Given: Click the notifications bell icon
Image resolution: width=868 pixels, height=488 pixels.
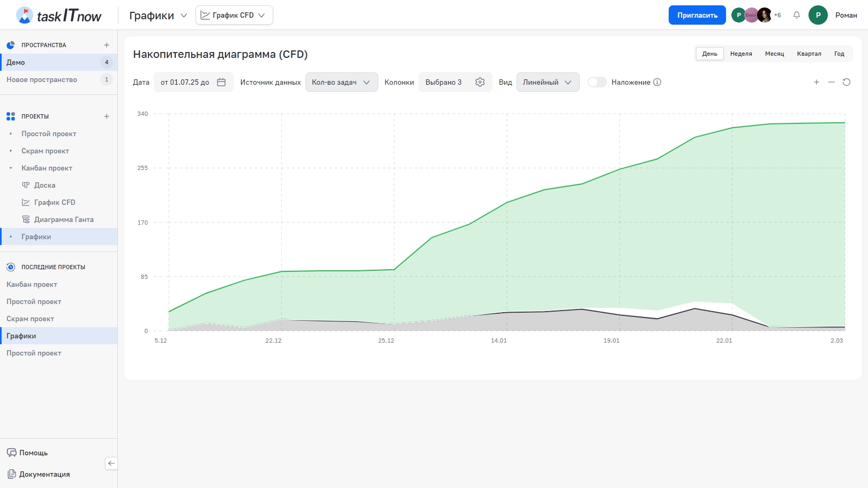Looking at the screenshot, I should point(797,15).
